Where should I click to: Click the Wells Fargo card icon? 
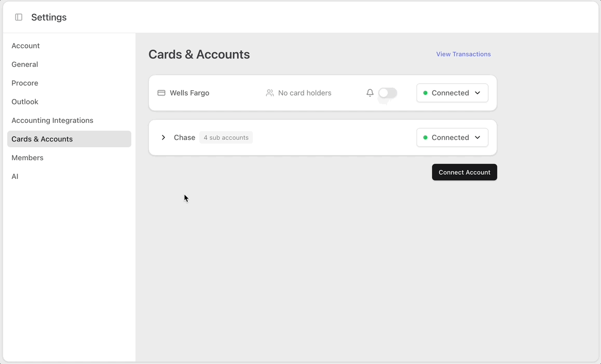click(161, 93)
